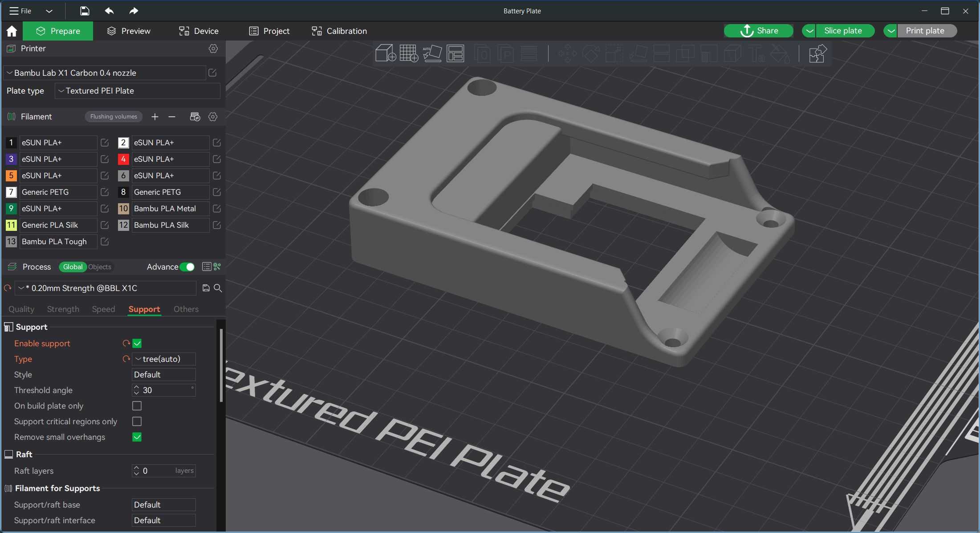The width and height of the screenshot is (980, 533).
Task: Select the Cut tool in viewport toolbar
Action: click(661, 54)
